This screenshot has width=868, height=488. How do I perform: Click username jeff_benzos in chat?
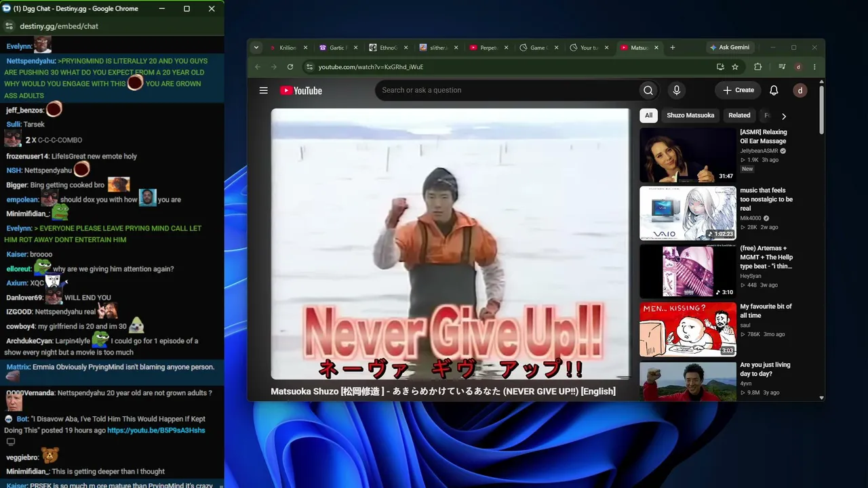point(24,110)
